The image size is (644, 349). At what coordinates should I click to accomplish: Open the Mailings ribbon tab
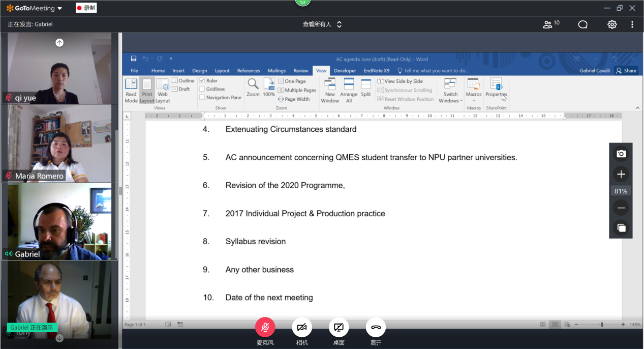coord(277,71)
